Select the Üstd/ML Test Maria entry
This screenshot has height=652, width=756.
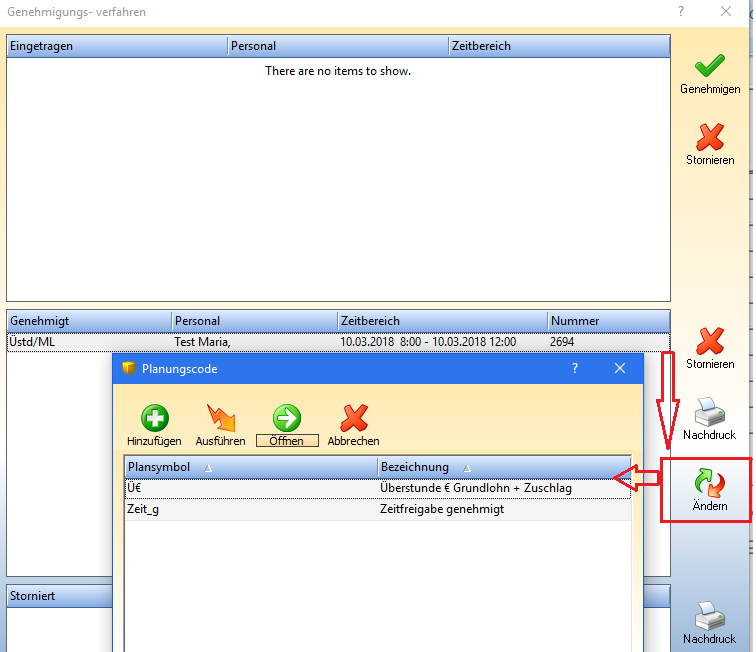(x=337, y=342)
